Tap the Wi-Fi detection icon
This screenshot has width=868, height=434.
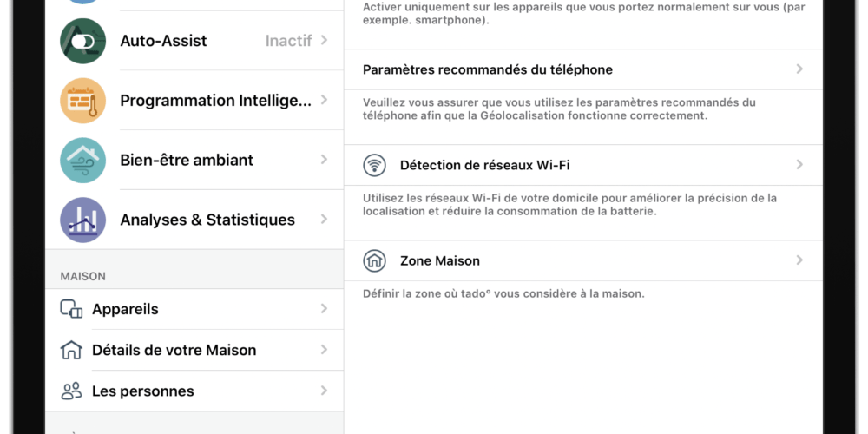pyautogui.click(x=375, y=165)
